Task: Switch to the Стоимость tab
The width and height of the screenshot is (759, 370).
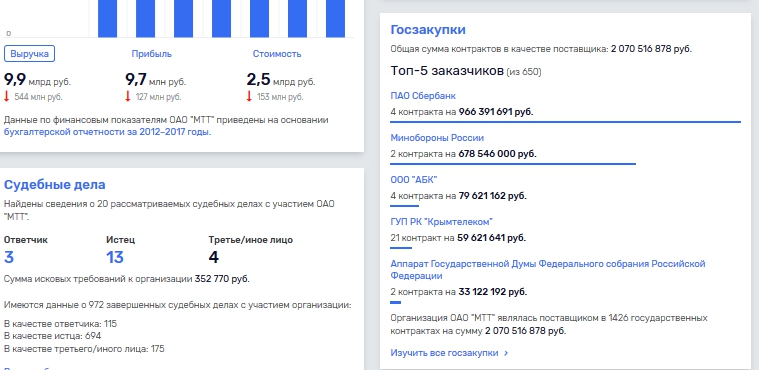Action: [277, 54]
